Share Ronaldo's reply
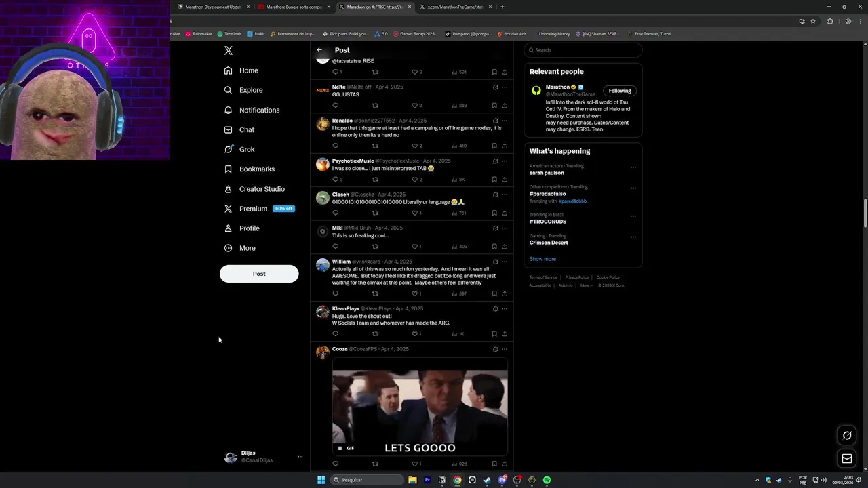This screenshot has height=488, width=868. point(504,146)
